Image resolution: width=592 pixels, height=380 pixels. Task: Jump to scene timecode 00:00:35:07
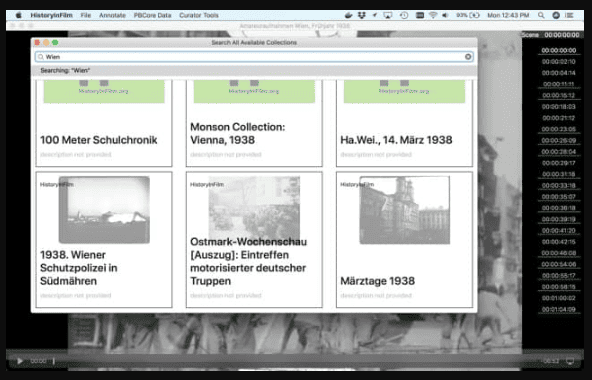(x=559, y=197)
